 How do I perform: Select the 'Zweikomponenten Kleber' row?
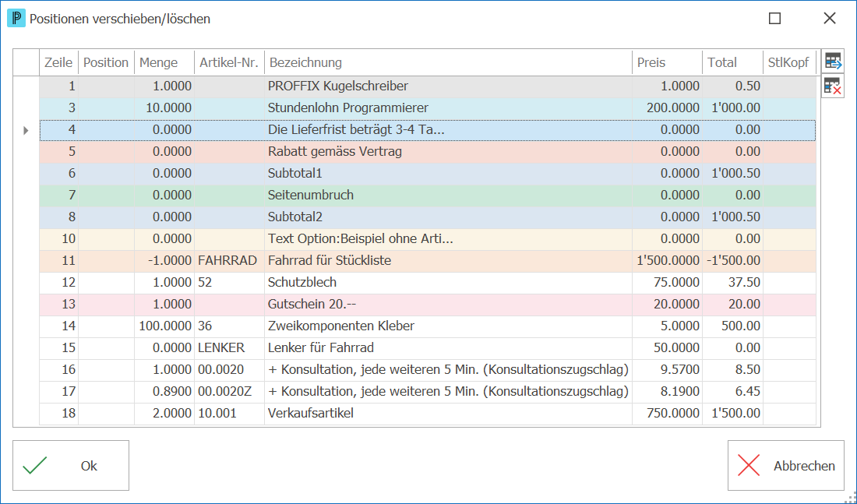point(428,327)
